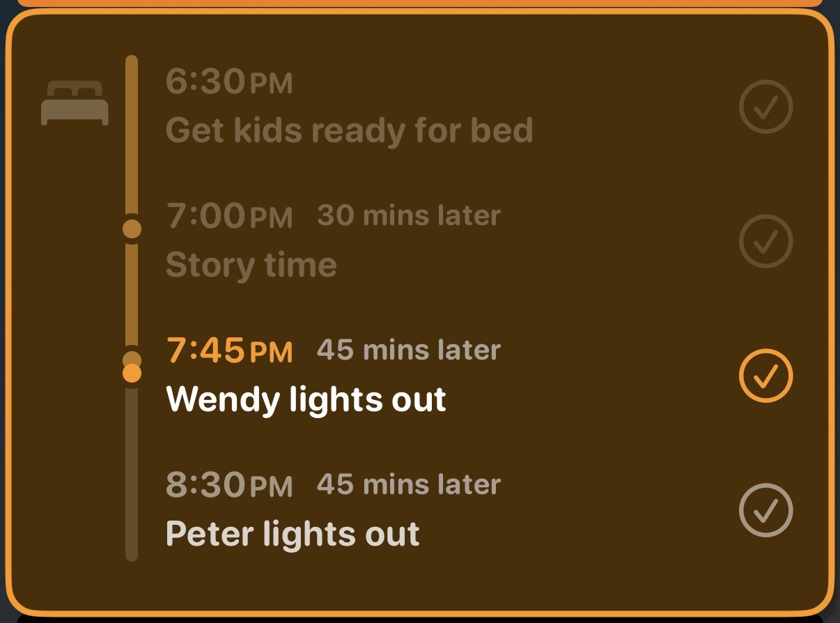Image resolution: width=840 pixels, height=623 pixels.
Task: Toggle the Peter lights out checkmark
Action: pos(765,510)
